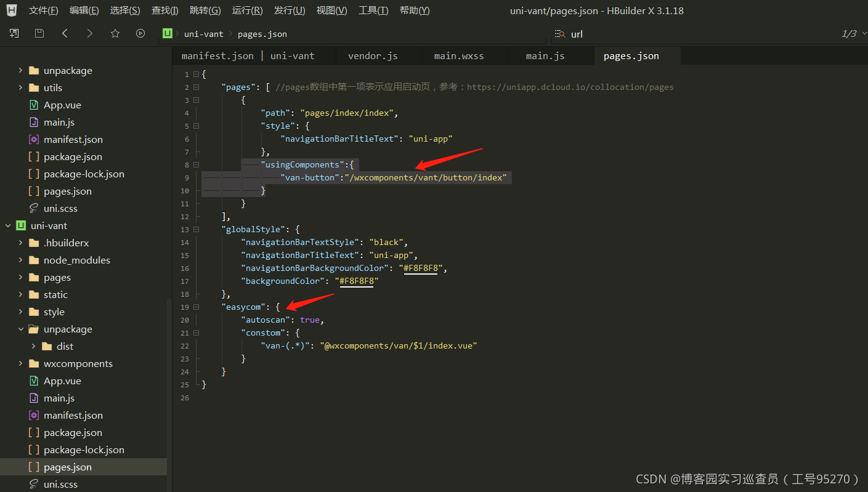Switch to manifest.json | uni-vant tab

[x=248, y=55]
